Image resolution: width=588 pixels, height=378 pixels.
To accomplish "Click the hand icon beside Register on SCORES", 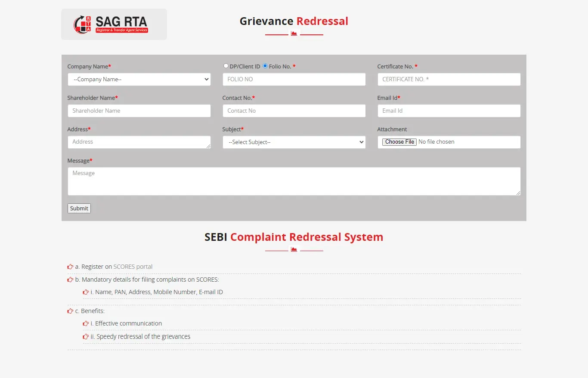I will (70, 267).
